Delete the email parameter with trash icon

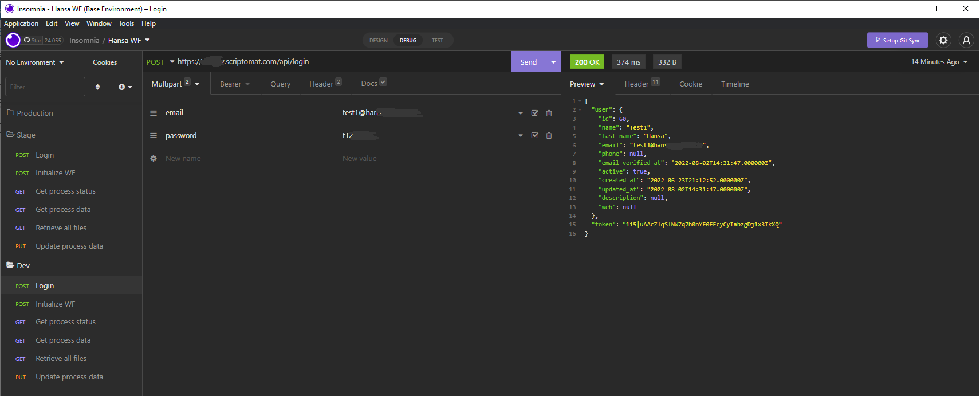549,113
